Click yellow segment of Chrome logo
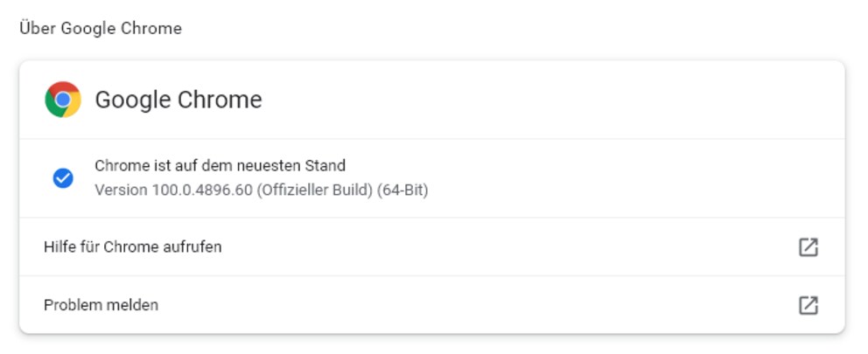This screenshot has height=354, width=868. click(x=74, y=107)
